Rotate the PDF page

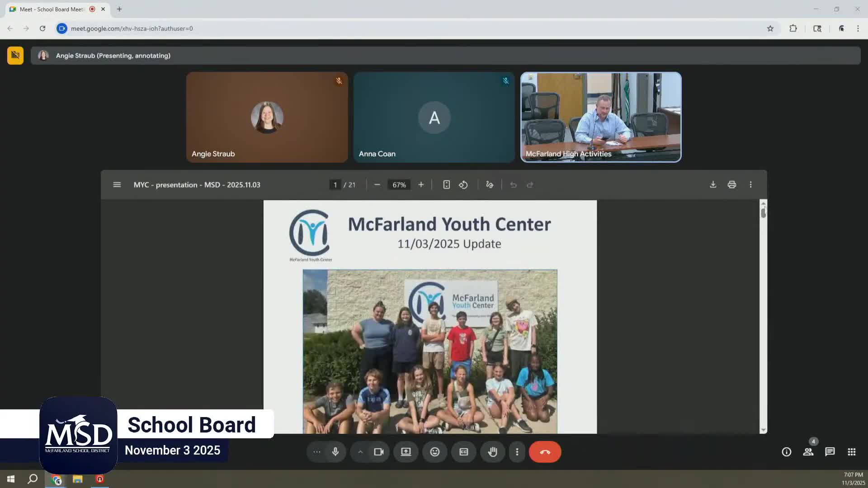pyautogui.click(x=463, y=184)
